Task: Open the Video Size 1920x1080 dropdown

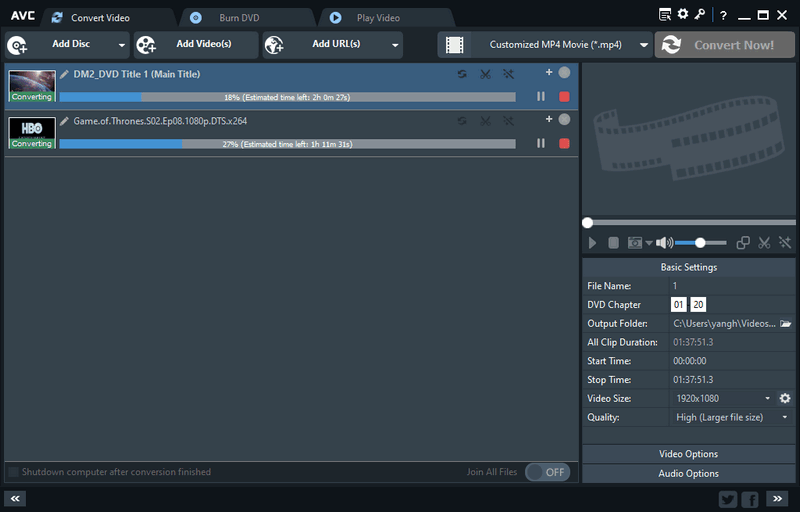Action: tap(722, 398)
